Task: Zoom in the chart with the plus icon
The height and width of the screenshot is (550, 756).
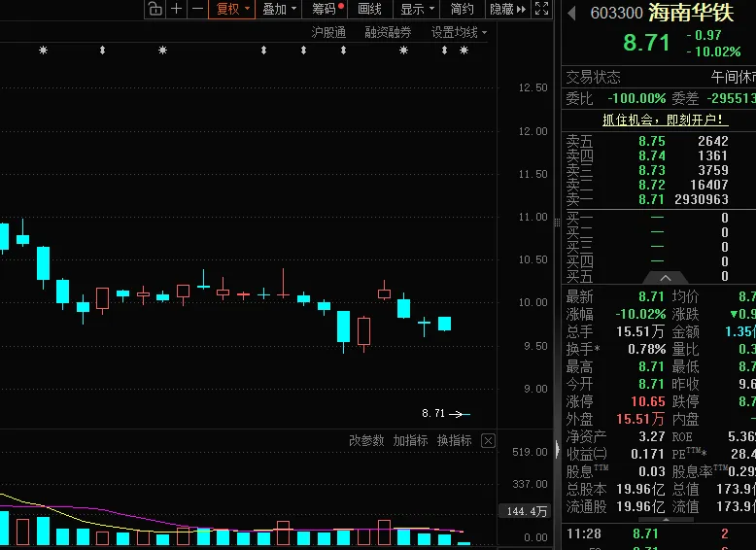Action: [177, 9]
